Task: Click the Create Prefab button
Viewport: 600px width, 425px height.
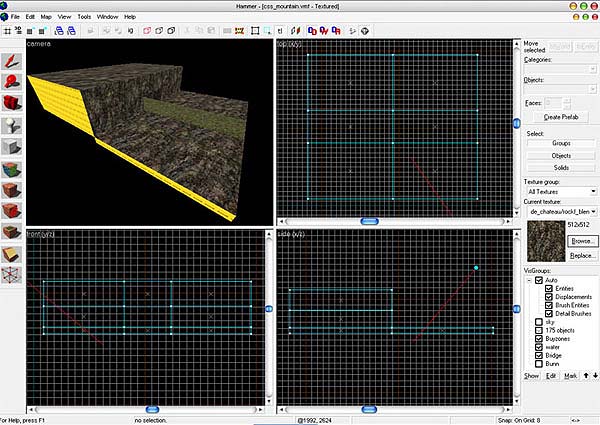Action: pyautogui.click(x=560, y=118)
